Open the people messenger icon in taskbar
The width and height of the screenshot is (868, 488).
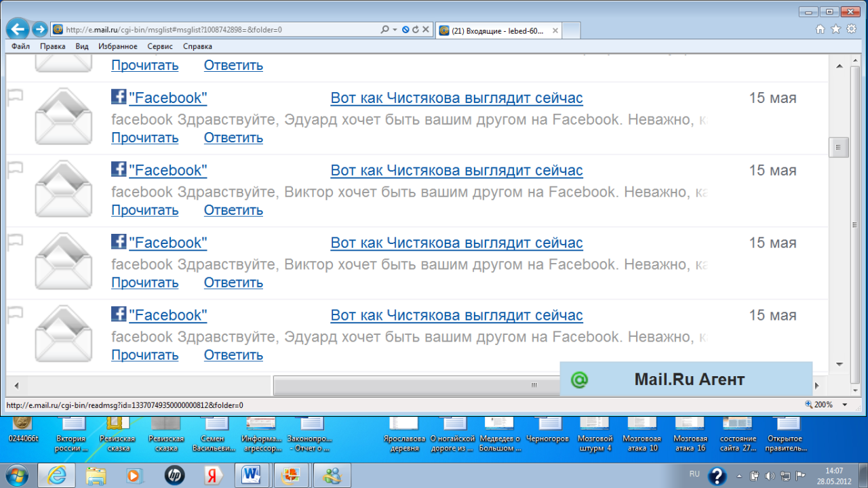pyautogui.click(x=332, y=475)
